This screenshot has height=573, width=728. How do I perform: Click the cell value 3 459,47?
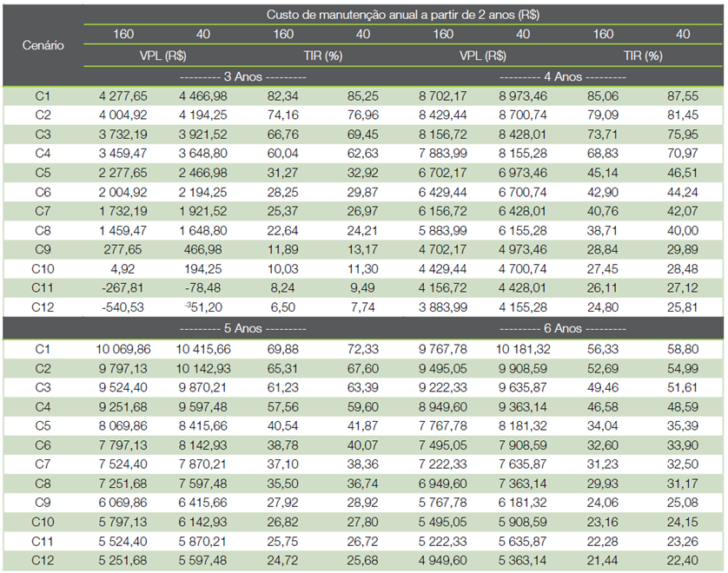(123, 154)
